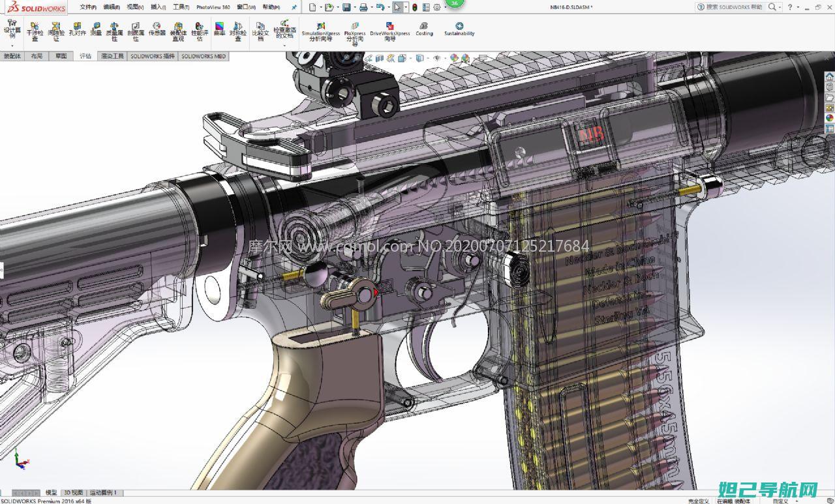Image resolution: width=835 pixels, height=504 pixels.
Task: Click the New document icon
Action: click(x=312, y=7)
